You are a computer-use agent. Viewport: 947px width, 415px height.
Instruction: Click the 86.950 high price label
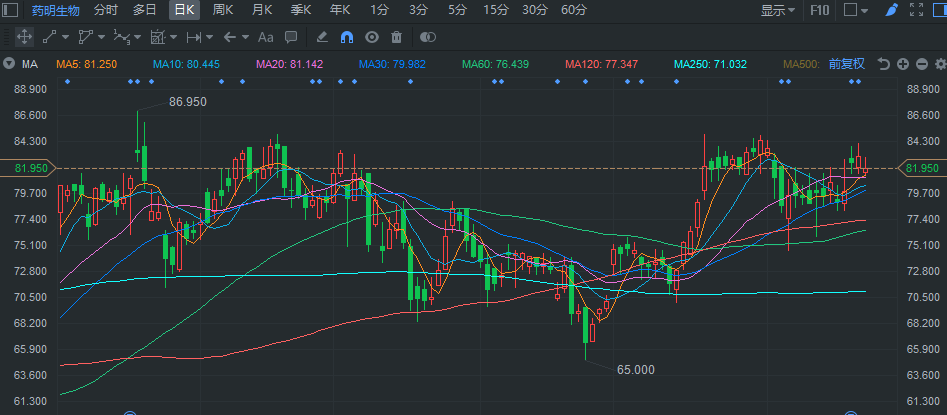point(187,102)
